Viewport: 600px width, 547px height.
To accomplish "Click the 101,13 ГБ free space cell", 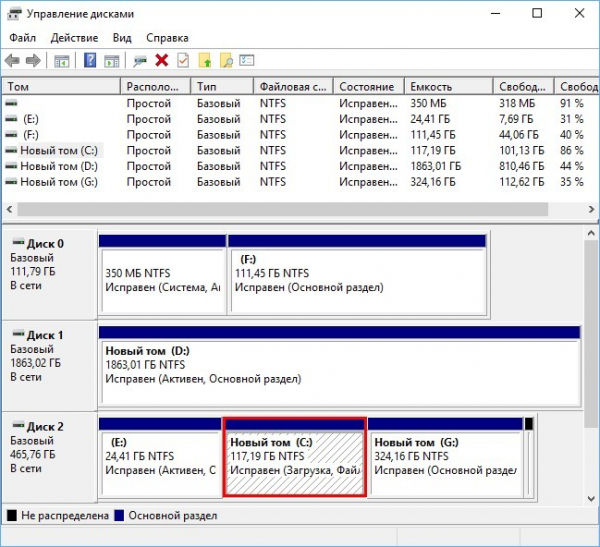I will pyautogui.click(x=521, y=150).
